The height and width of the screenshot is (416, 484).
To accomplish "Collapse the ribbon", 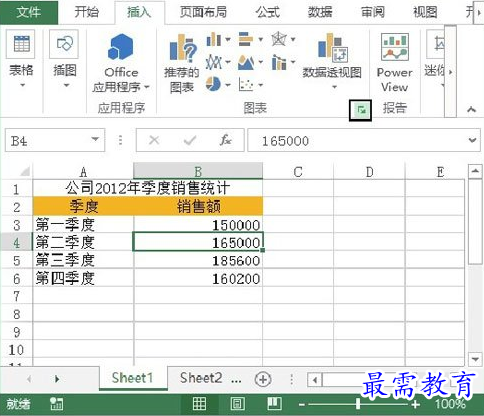I will pos(471,109).
